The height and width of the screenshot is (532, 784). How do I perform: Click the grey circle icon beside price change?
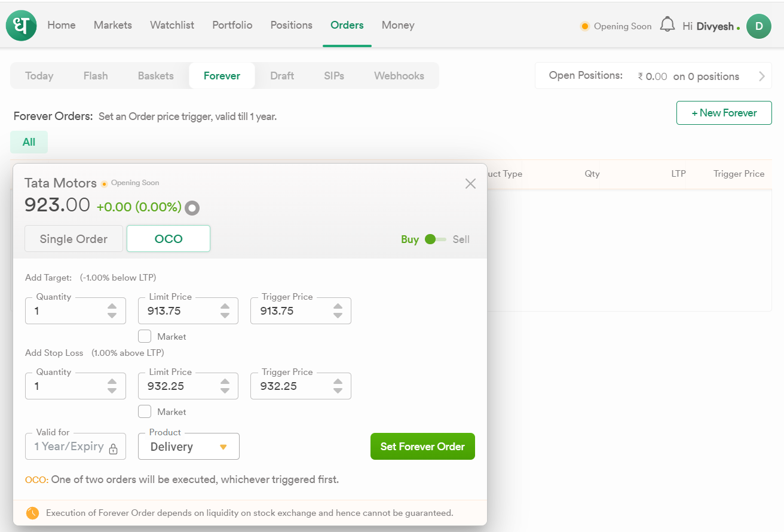pos(192,208)
